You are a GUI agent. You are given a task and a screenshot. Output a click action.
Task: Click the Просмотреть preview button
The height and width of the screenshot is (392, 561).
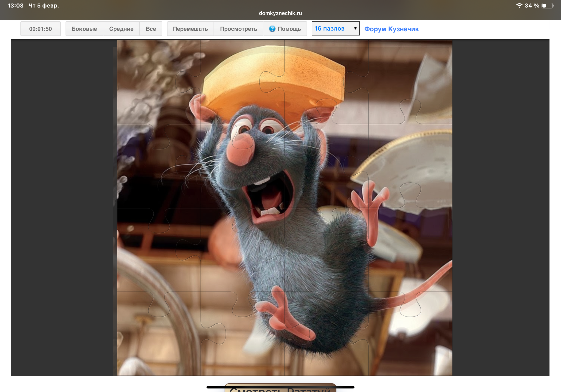238,29
